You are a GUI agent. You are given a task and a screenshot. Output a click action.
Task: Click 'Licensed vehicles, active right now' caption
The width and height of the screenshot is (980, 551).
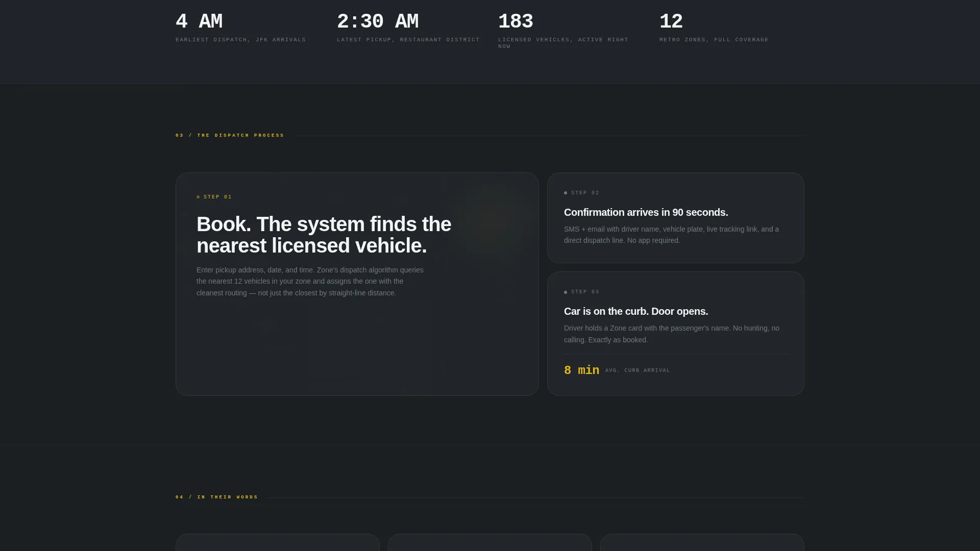(x=563, y=43)
